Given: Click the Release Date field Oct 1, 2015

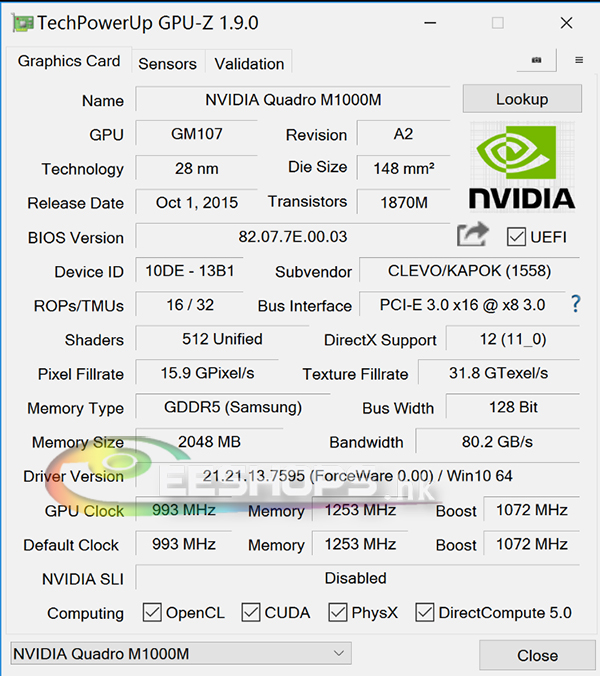Looking at the screenshot, I should [197, 202].
